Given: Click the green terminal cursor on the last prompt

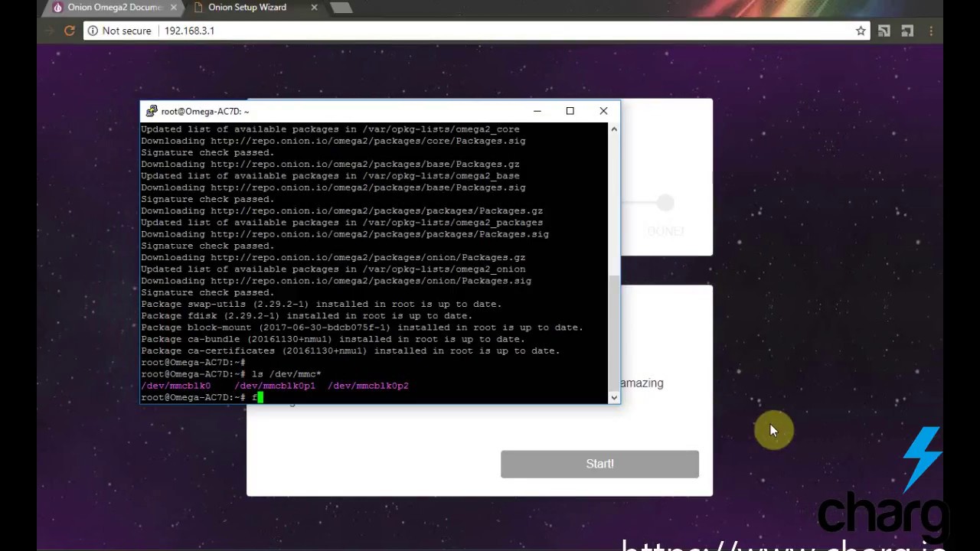Looking at the screenshot, I should tap(260, 397).
